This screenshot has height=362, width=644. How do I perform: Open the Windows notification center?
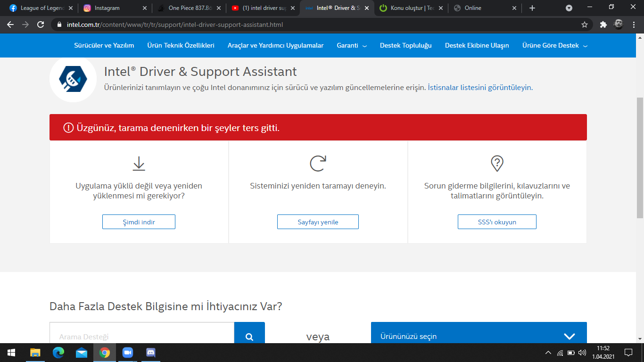pyautogui.click(x=628, y=353)
